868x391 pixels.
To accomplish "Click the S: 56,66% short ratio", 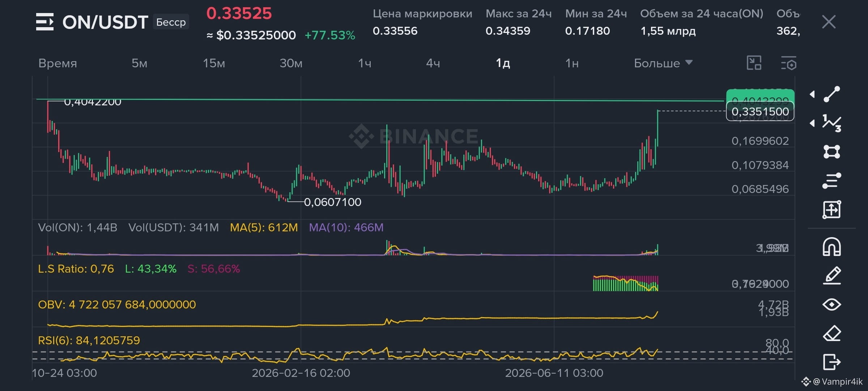I will click(x=214, y=269).
